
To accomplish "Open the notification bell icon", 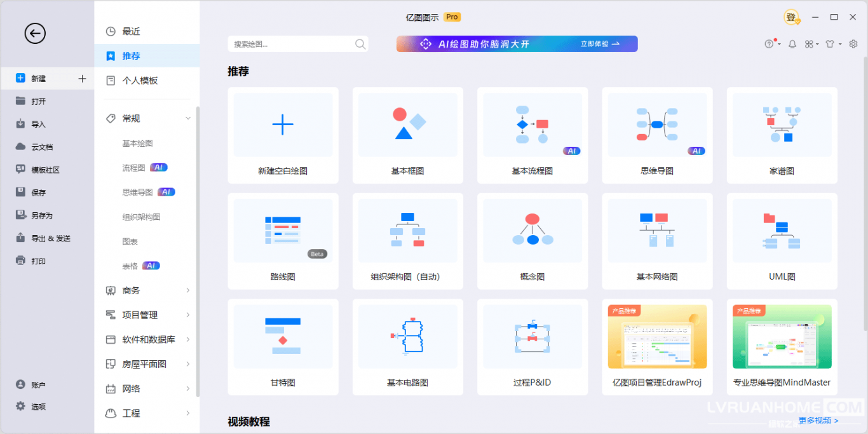I will (792, 44).
